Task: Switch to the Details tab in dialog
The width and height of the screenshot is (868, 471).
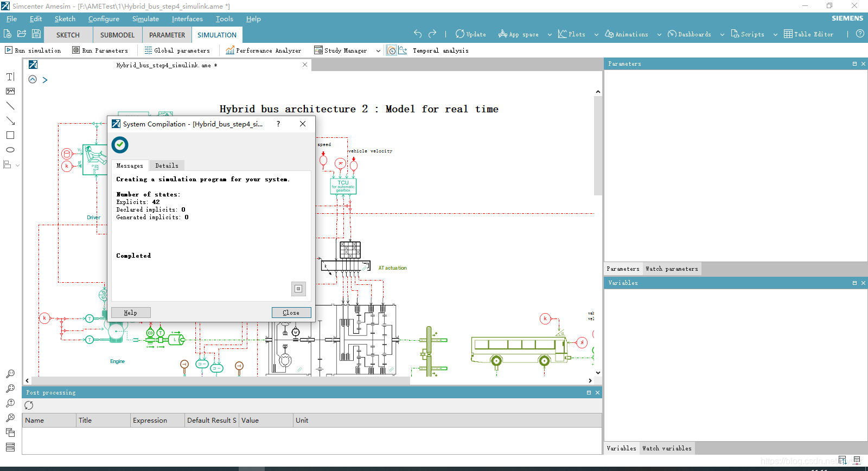Action: coord(167,166)
